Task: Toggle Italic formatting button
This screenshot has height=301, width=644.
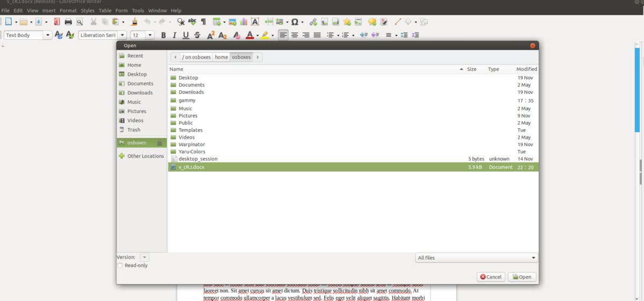Action: pyautogui.click(x=174, y=35)
